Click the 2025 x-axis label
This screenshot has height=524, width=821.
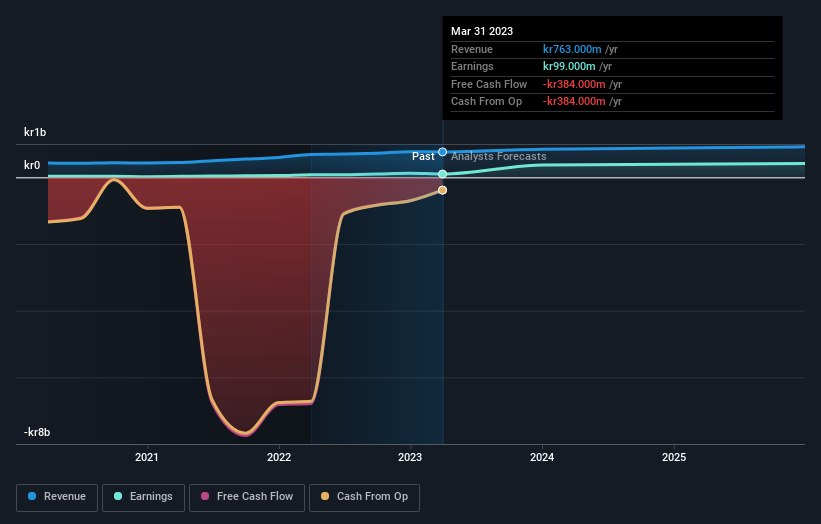click(x=674, y=457)
